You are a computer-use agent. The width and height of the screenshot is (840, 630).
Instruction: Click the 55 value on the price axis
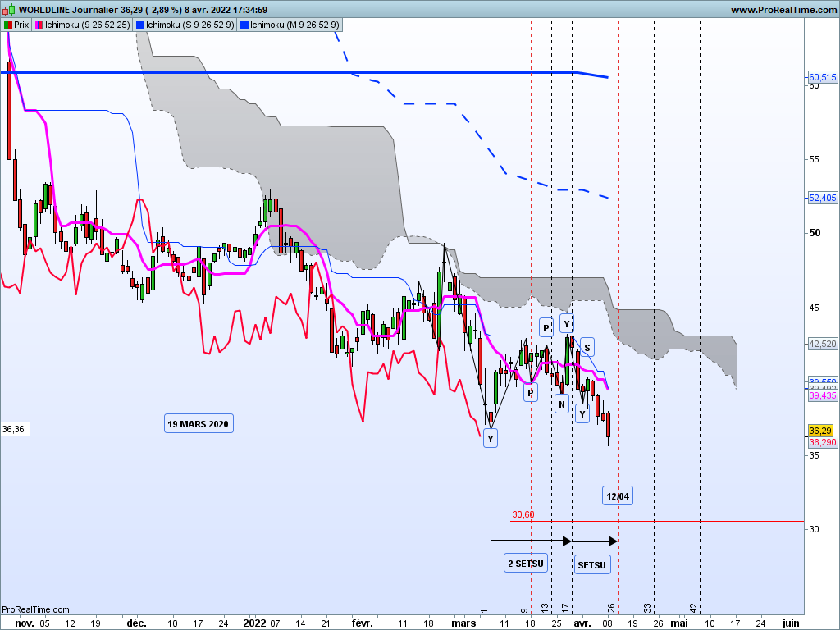pyautogui.click(x=815, y=159)
